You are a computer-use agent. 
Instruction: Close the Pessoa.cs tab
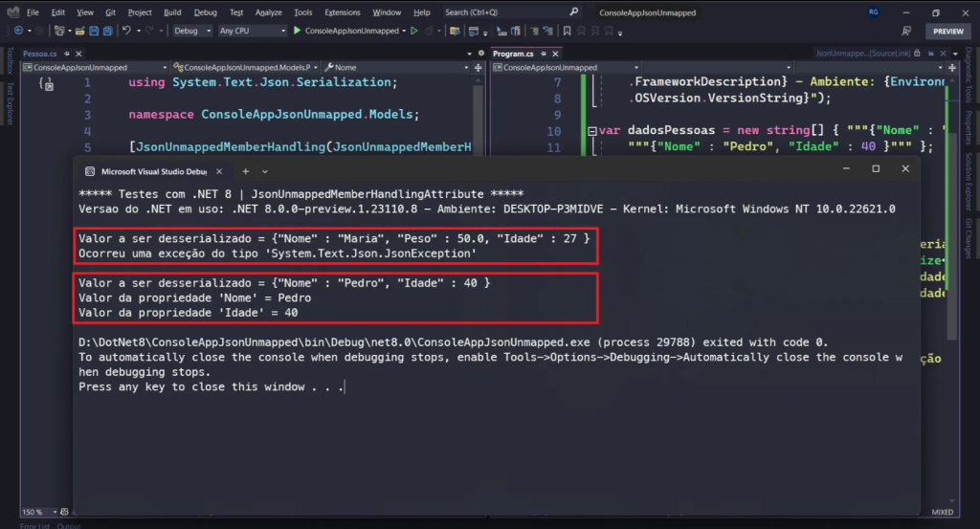(78, 54)
